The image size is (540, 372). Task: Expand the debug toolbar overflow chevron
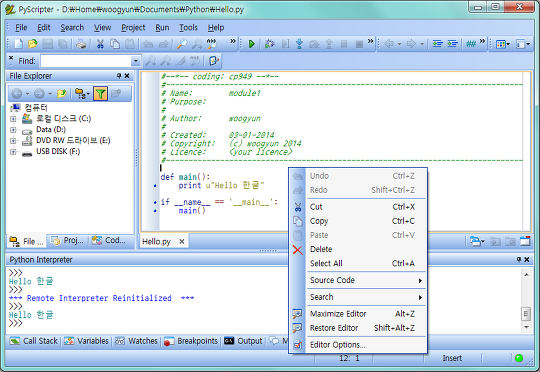370,41
